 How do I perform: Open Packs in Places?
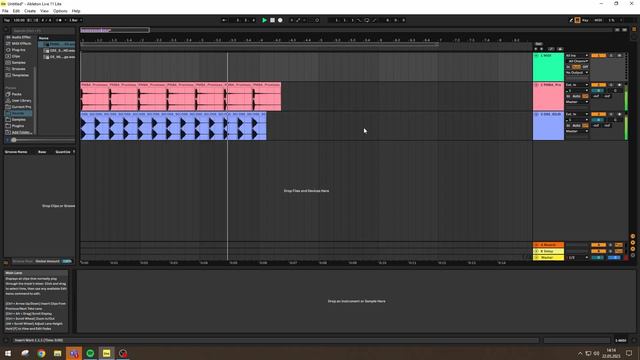[x=14, y=94]
